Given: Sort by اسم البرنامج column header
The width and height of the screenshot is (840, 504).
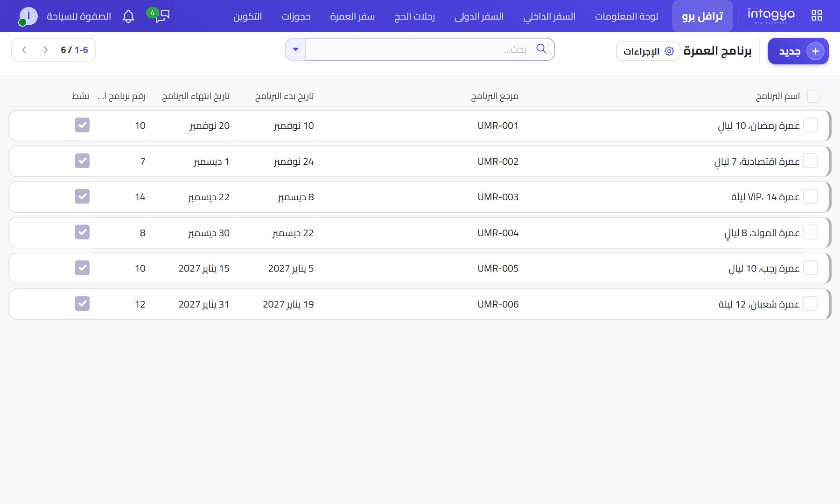Looking at the screenshot, I should coord(777,96).
